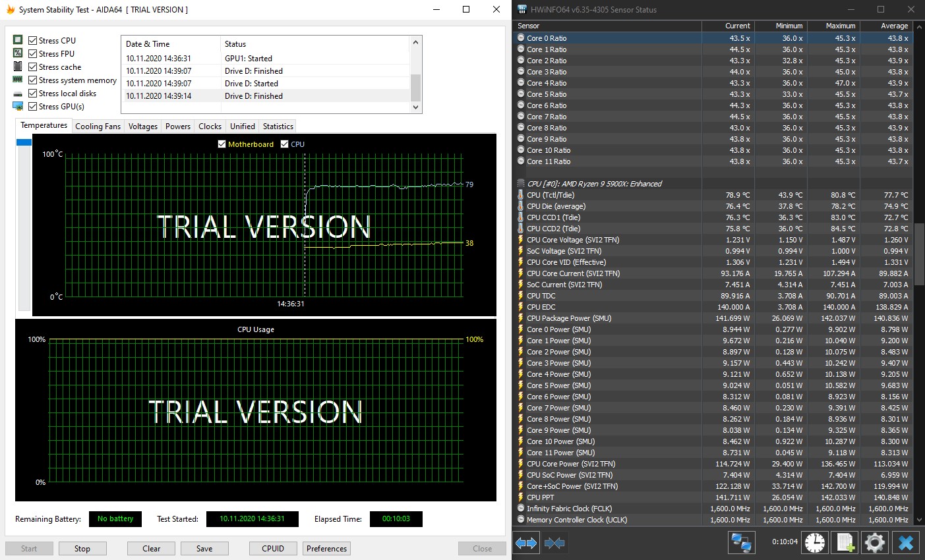
Task: Click the Average column header
Action: 886,26
